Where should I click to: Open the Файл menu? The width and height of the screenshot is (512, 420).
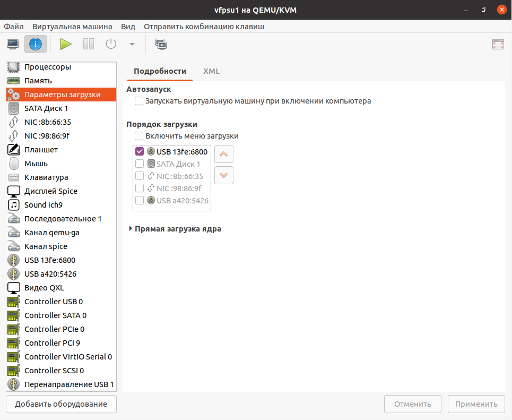click(14, 27)
